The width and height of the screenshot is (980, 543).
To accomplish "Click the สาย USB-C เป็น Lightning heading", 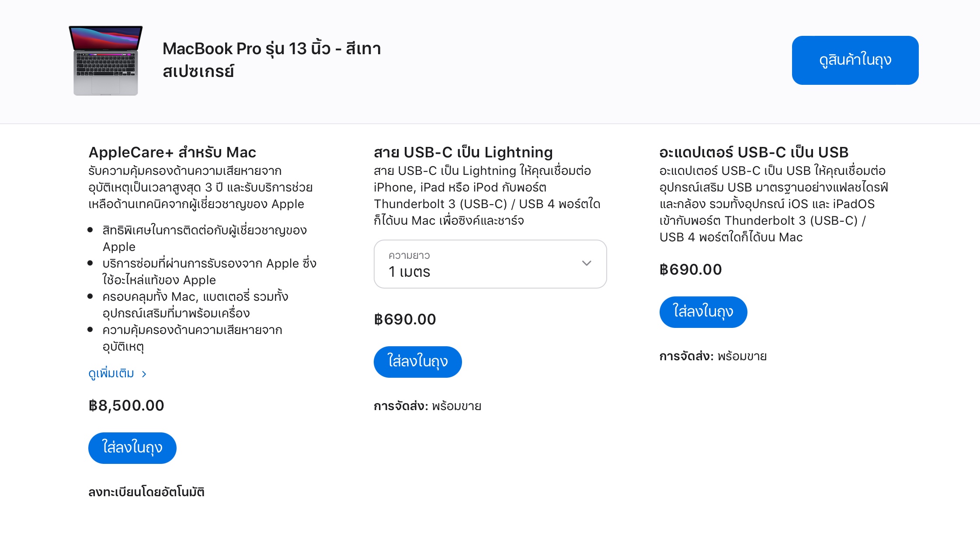I will [x=463, y=152].
